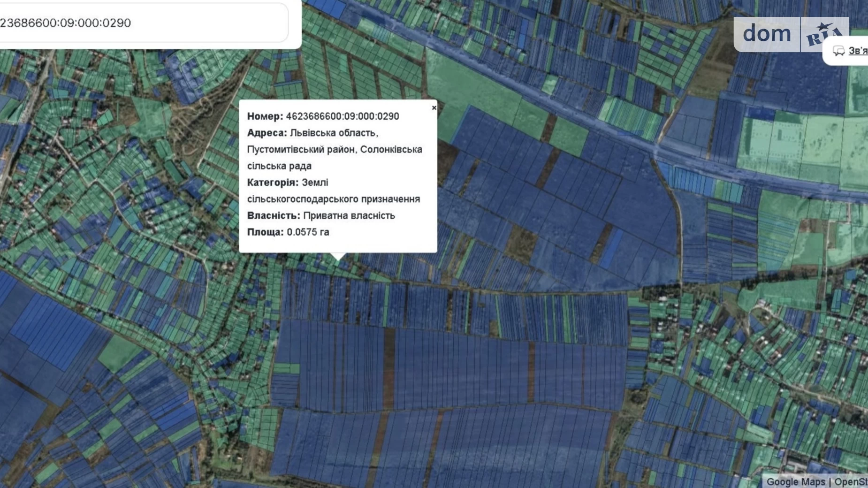Close the parcel info popup
Screen dimensions: 868x488
click(x=434, y=108)
